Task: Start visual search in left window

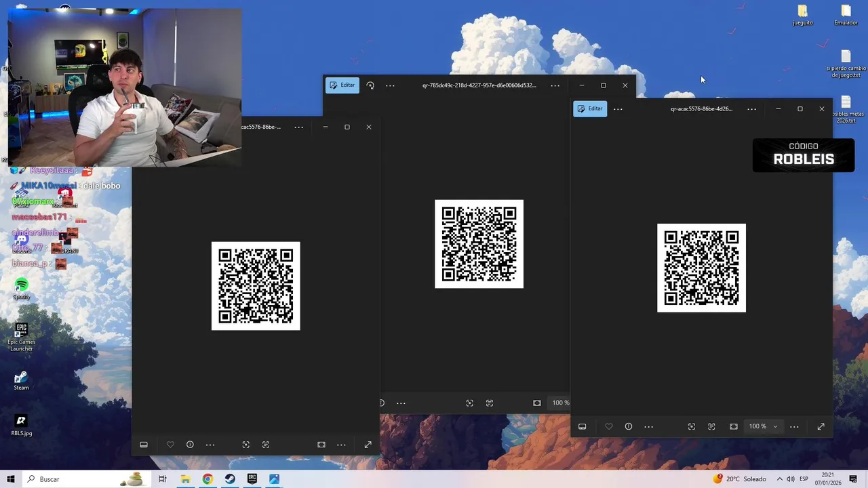Action: point(246,445)
